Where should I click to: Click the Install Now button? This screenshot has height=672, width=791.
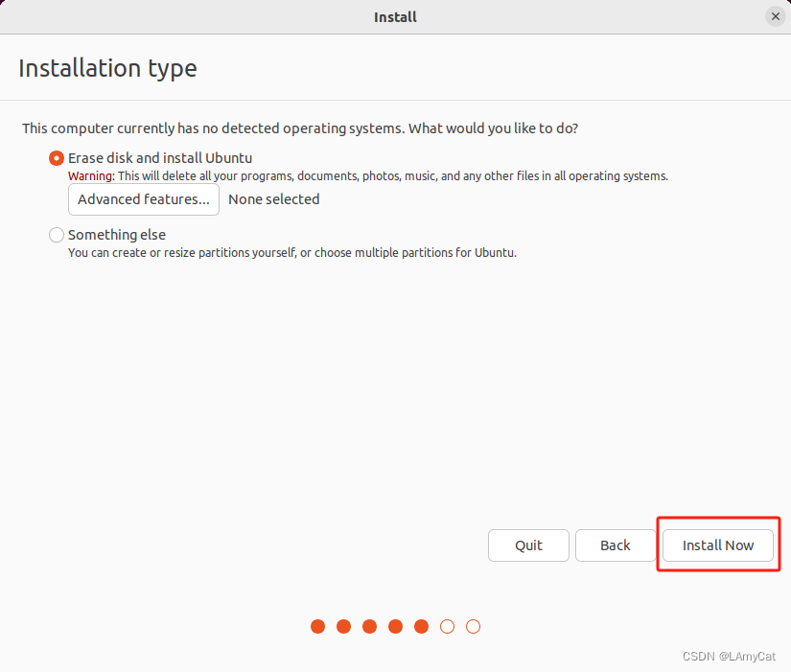tap(718, 545)
